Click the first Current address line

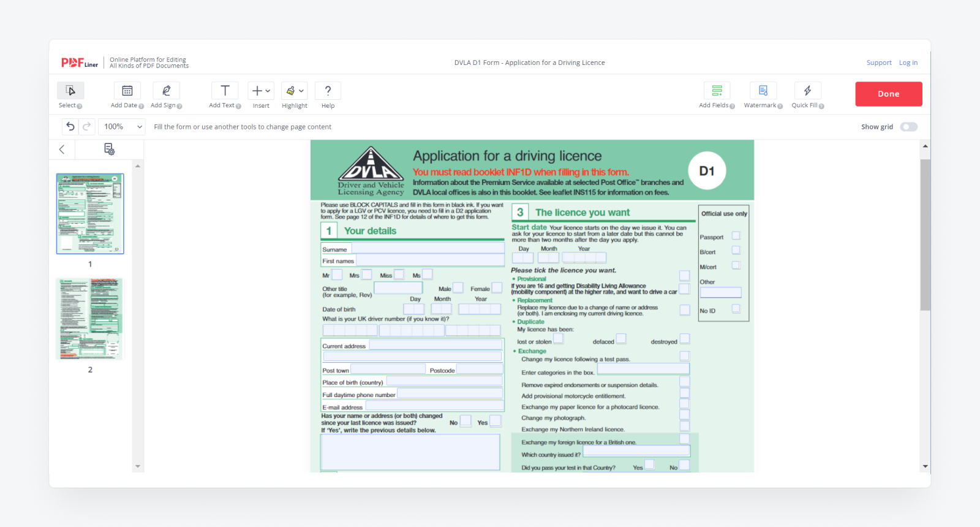435,345
